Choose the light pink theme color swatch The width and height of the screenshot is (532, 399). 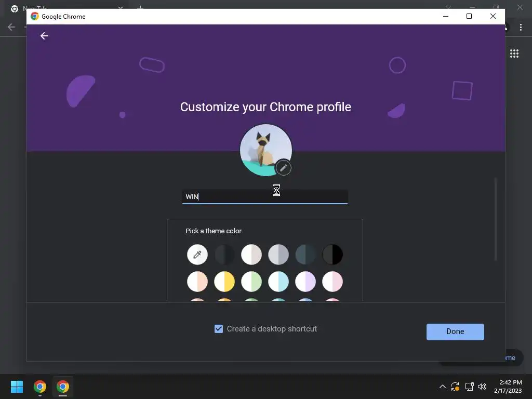point(332,281)
